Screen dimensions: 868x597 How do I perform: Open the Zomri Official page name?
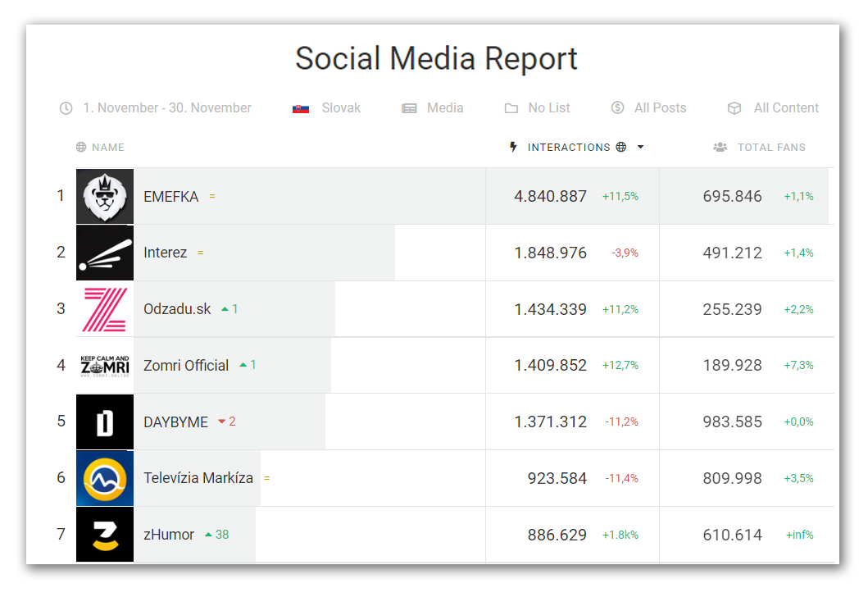pyautogui.click(x=186, y=366)
